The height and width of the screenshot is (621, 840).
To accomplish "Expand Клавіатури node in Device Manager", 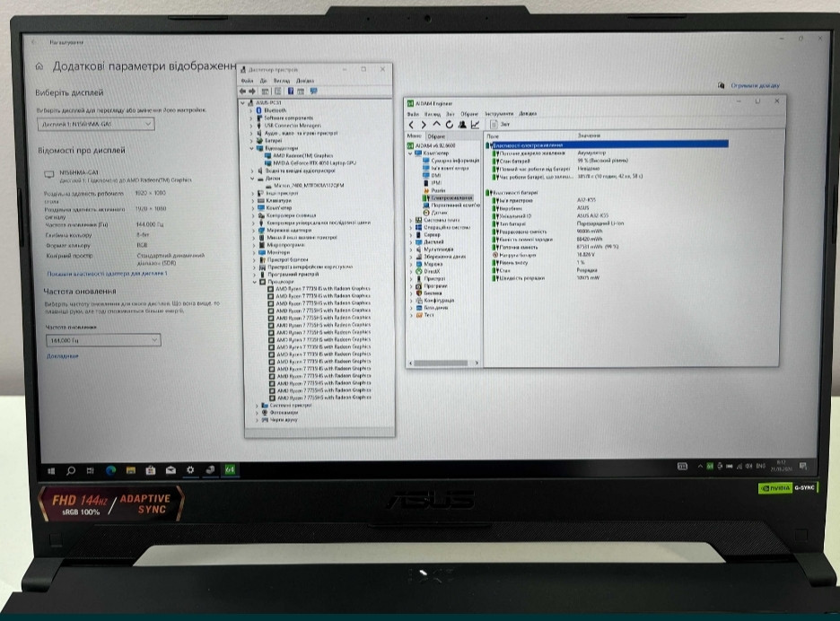I will pos(253,200).
